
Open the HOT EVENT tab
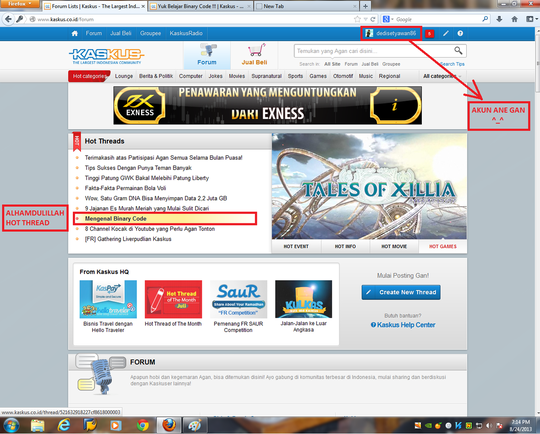tap(296, 247)
